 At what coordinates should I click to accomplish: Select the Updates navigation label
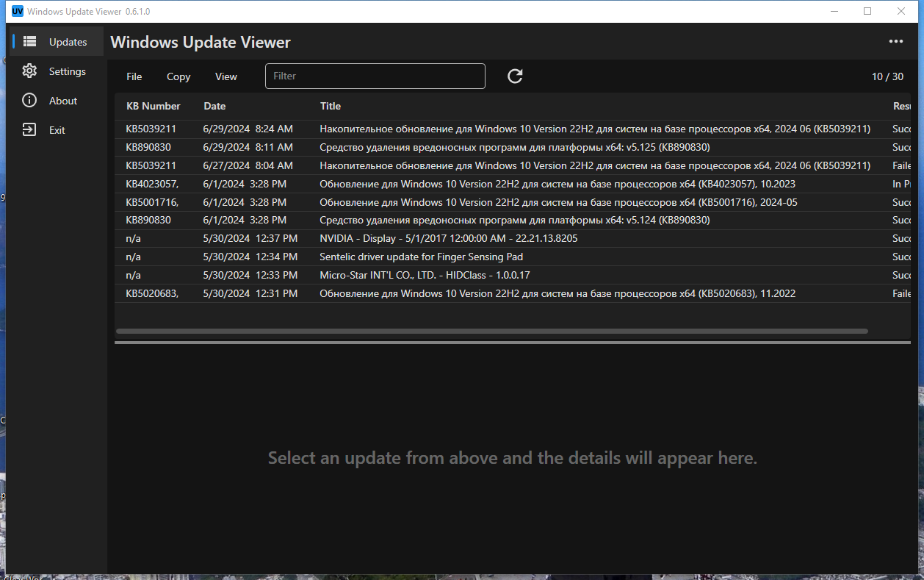(68, 42)
